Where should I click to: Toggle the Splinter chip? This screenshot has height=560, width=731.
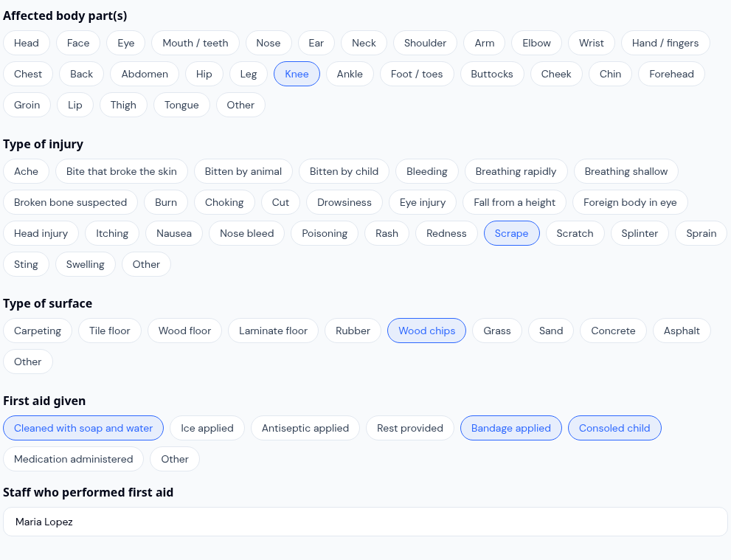640,233
